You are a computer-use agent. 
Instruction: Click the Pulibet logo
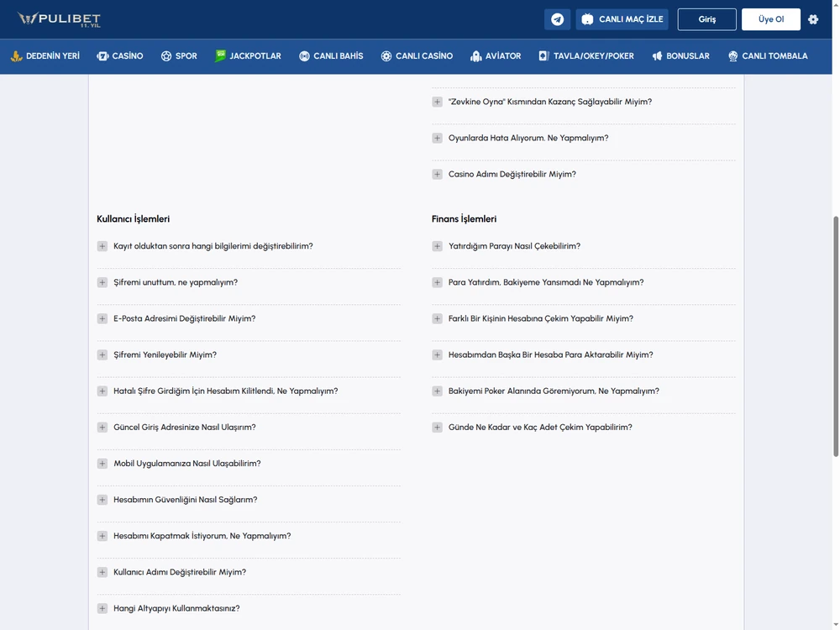pyautogui.click(x=59, y=19)
